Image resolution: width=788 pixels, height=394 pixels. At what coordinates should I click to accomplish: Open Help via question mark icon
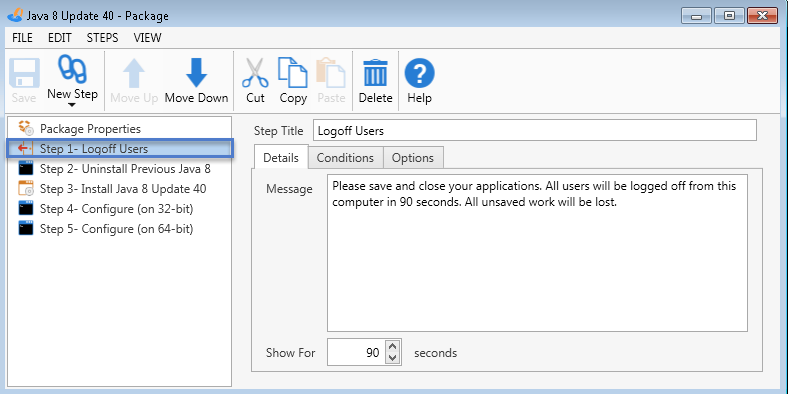point(420,73)
